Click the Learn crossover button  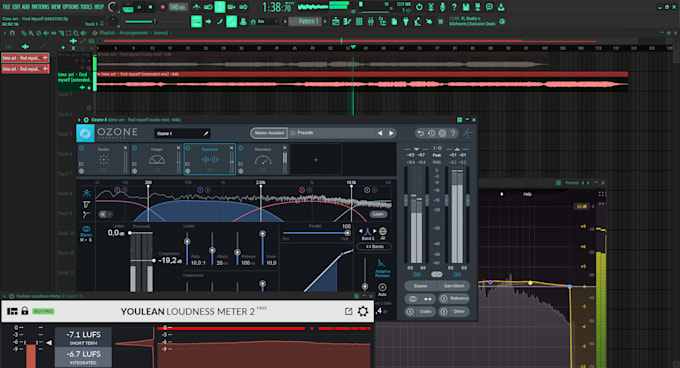point(378,214)
